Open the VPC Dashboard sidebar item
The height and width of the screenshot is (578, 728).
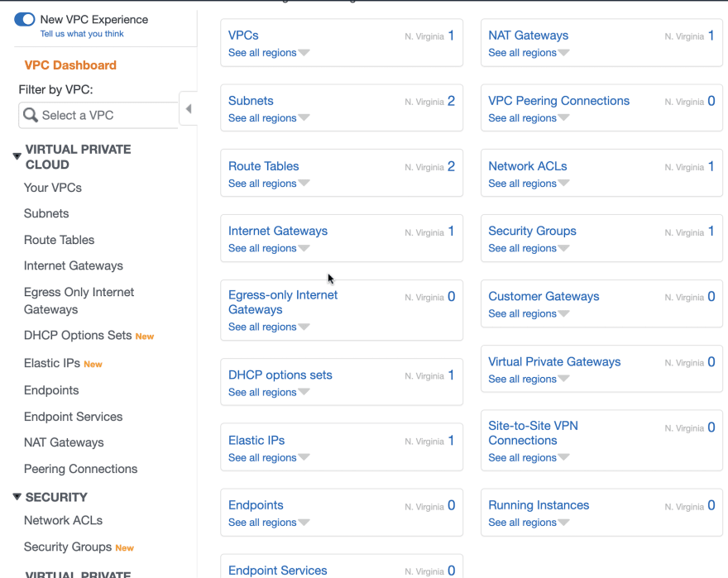tap(70, 65)
